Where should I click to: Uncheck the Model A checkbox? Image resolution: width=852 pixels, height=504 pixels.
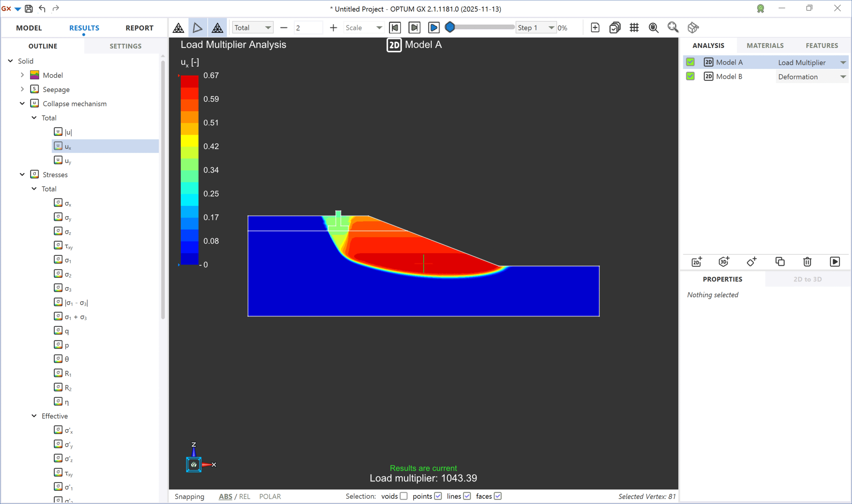tap(690, 62)
